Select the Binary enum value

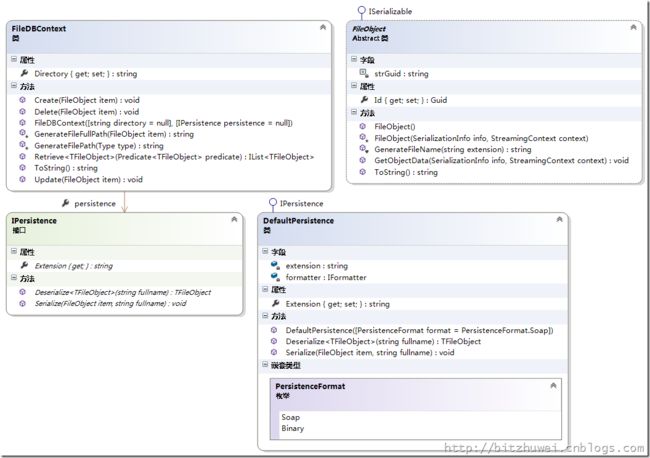click(293, 429)
